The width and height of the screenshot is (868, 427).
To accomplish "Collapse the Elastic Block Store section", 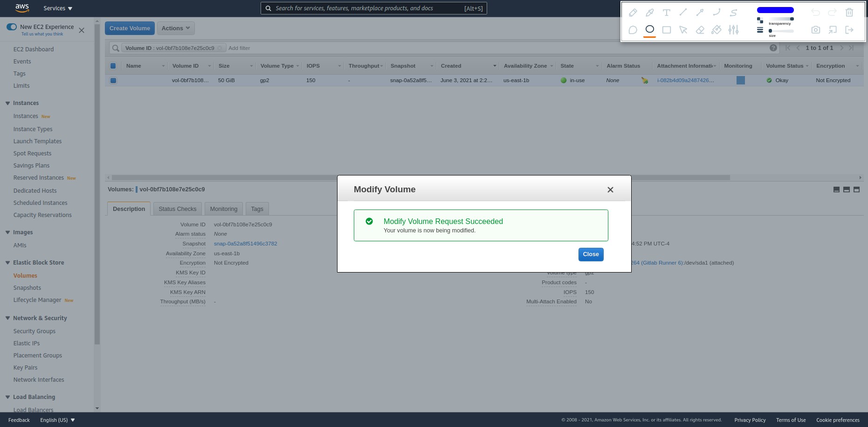I will click(7, 263).
